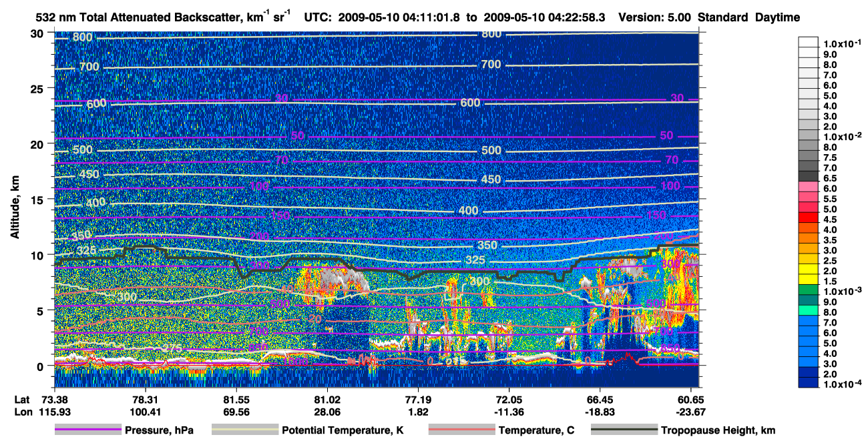The image size is (868, 445).
Task: Select the 'Temperature, C' legend label
Action: tap(536, 431)
